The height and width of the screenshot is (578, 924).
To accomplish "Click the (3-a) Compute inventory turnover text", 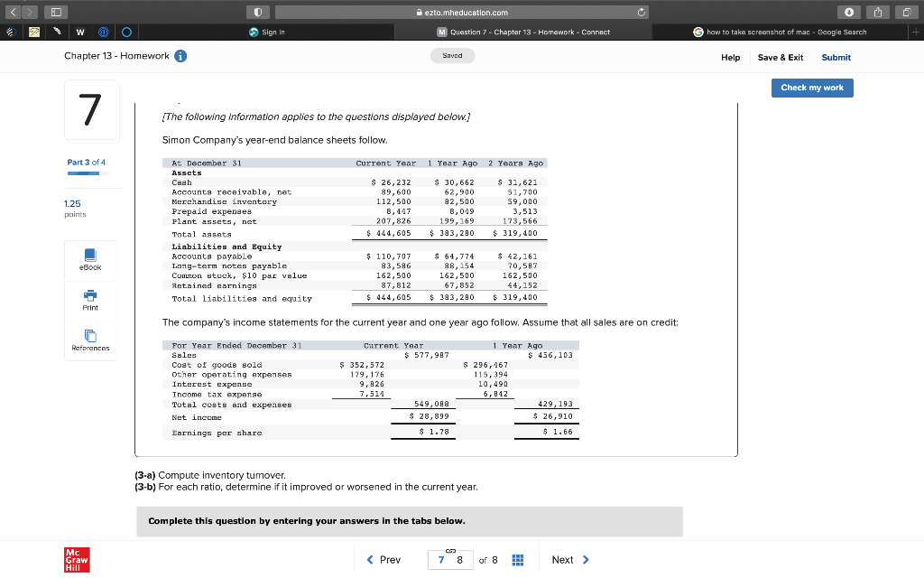I will 210,475.
